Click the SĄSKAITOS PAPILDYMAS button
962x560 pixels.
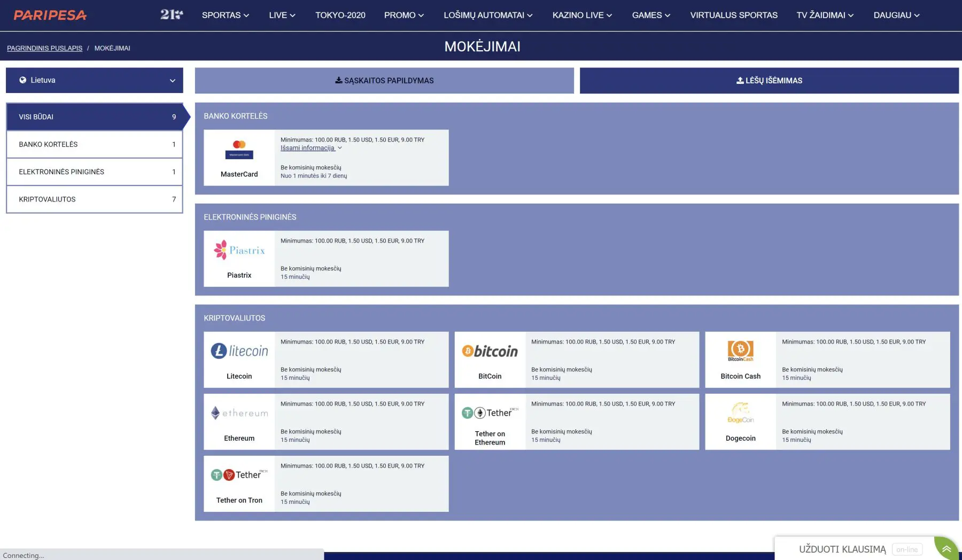(x=384, y=80)
